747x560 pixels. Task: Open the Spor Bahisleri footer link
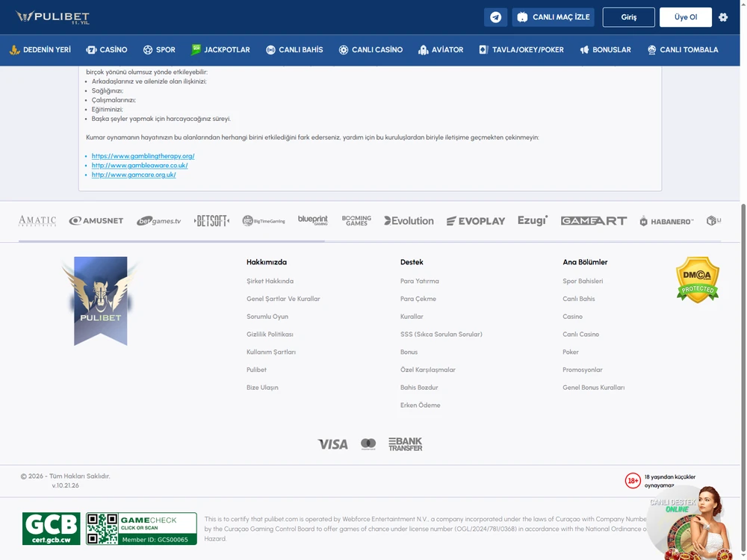pyautogui.click(x=583, y=281)
